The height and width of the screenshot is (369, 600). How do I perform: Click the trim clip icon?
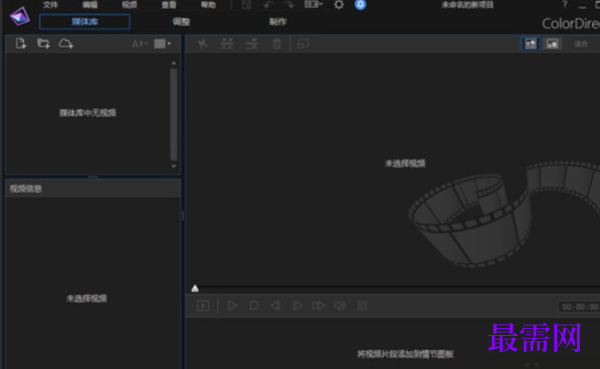coord(227,44)
